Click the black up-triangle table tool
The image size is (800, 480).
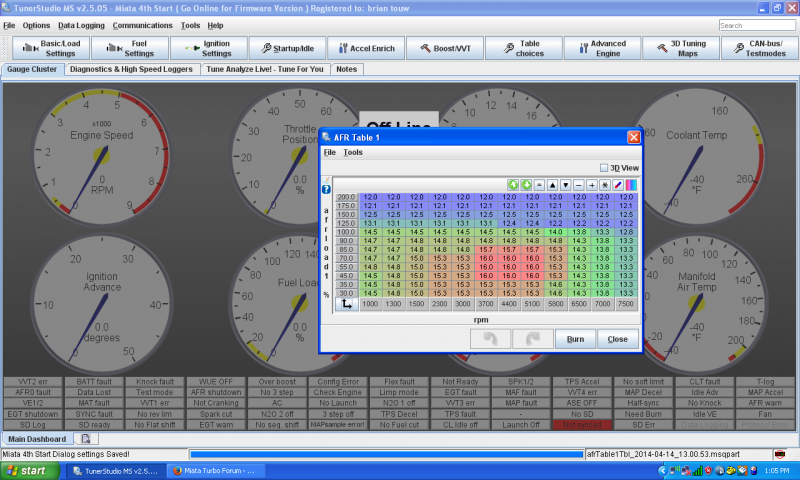553,185
